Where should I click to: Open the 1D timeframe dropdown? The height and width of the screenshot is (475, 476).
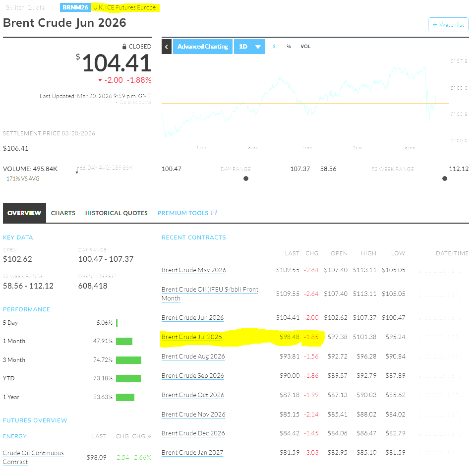[x=249, y=47]
